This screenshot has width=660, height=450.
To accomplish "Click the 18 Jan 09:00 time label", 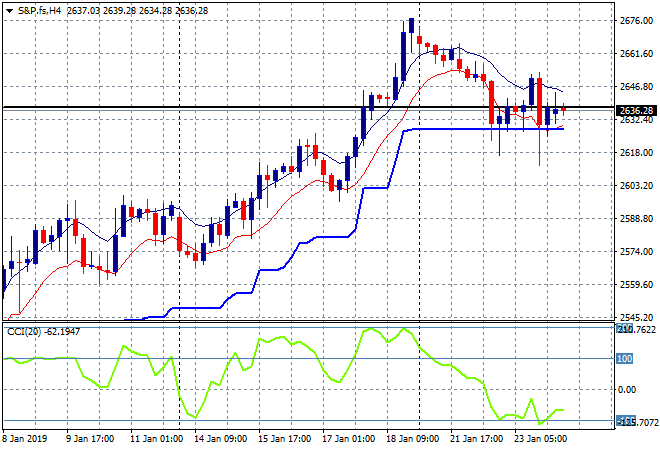I will [x=412, y=439].
